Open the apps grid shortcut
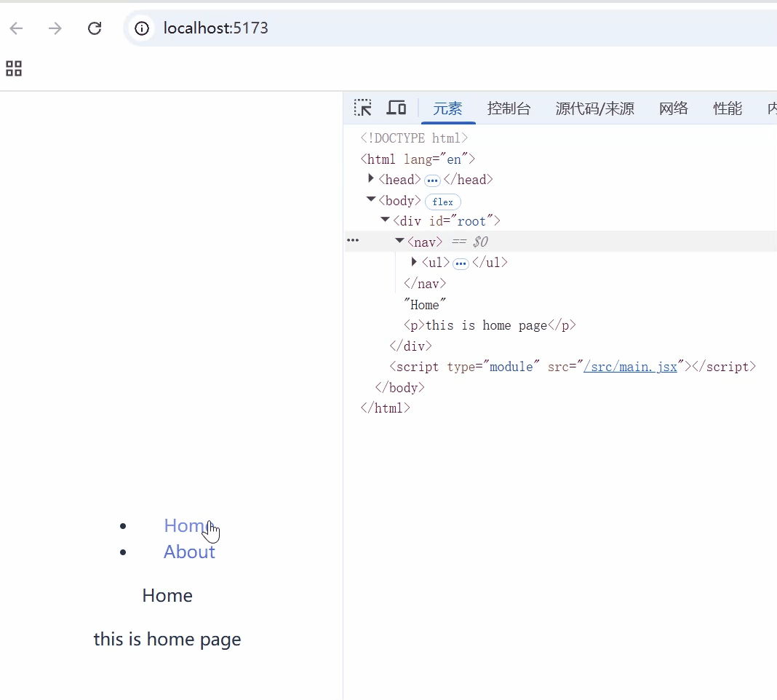The width and height of the screenshot is (777, 700). [x=14, y=68]
